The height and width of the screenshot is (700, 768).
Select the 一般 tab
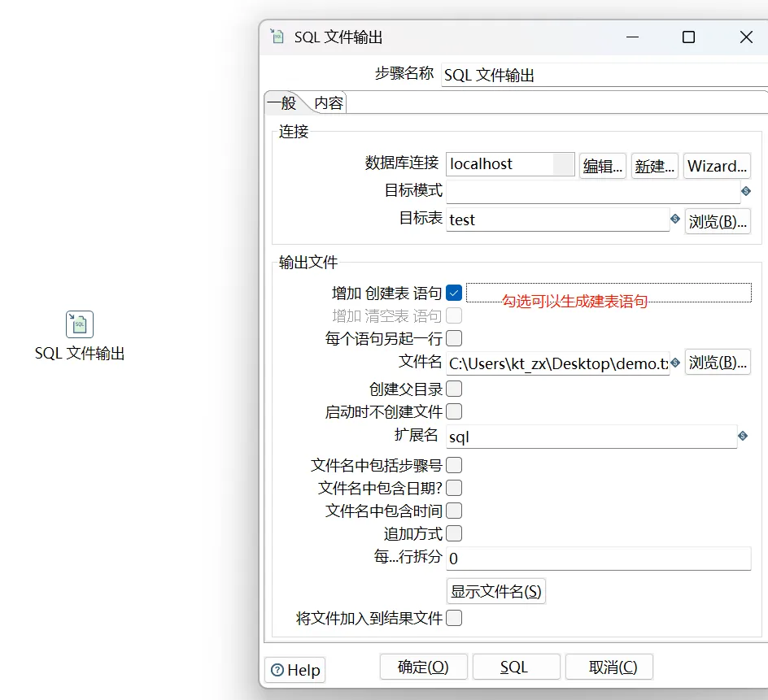(281, 103)
